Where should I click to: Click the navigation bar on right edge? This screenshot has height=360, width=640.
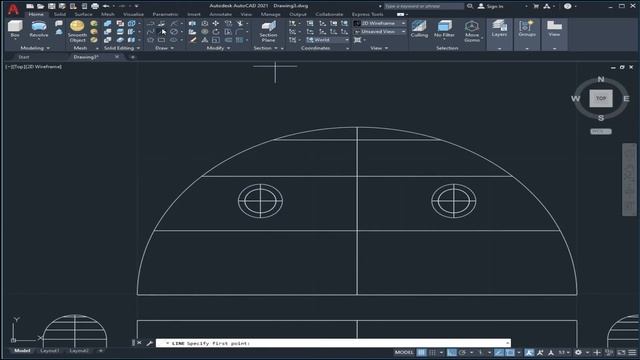click(629, 179)
